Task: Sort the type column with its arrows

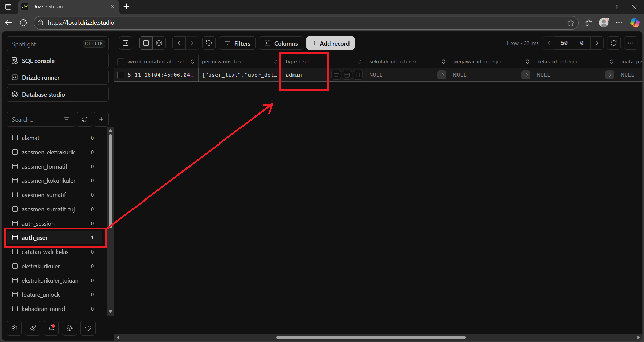Action: tap(359, 61)
